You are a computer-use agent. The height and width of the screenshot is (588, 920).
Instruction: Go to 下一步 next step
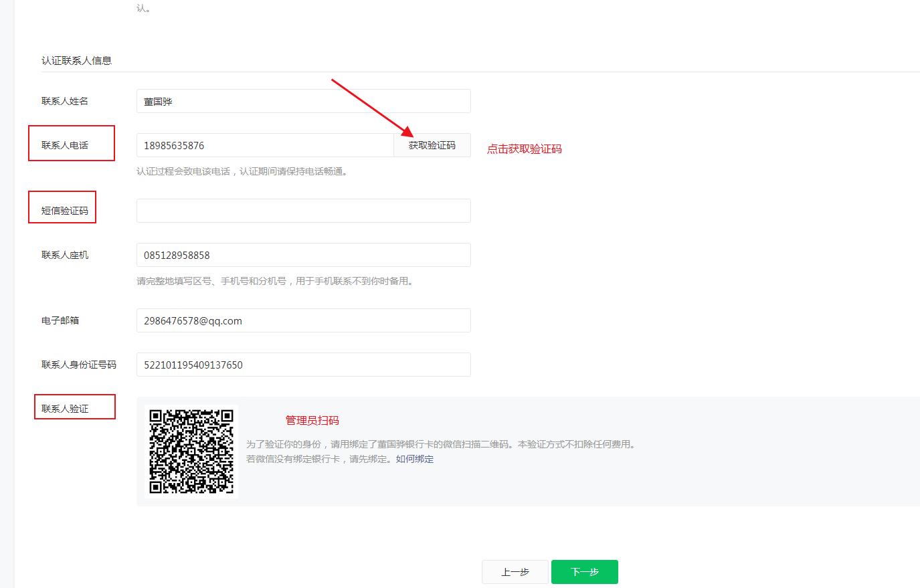pos(585,572)
